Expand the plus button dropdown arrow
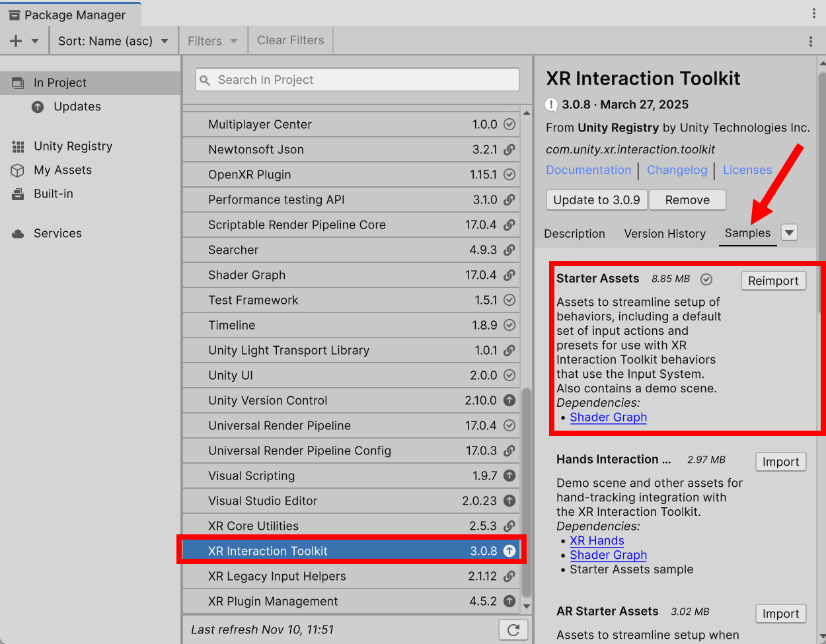This screenshot has width=826, height=644. pyautogui.click(x=35, y=41)
